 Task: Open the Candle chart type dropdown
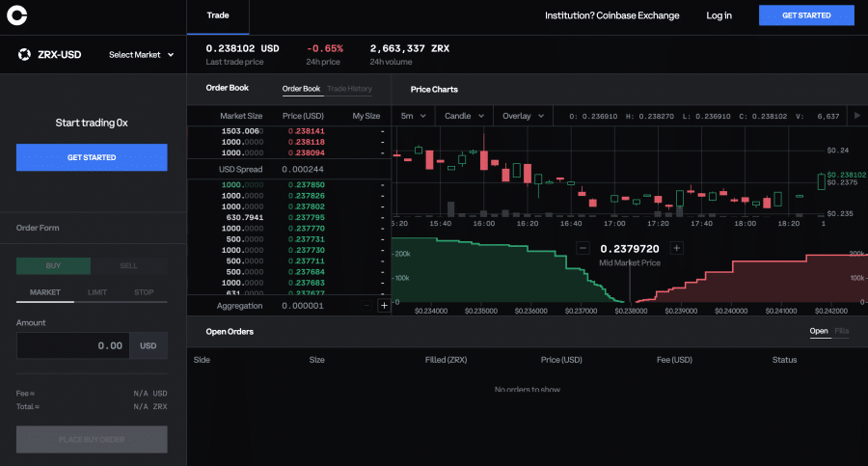(x=464, y=116)
